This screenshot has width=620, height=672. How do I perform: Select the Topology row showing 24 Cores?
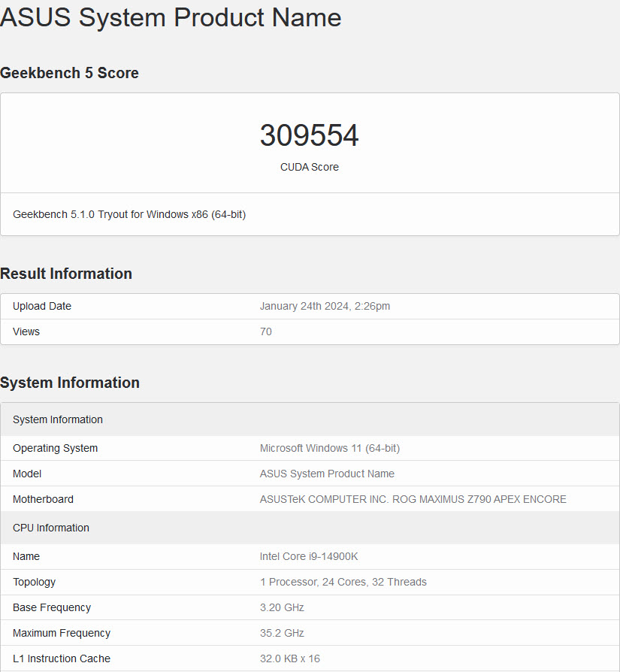343,582
